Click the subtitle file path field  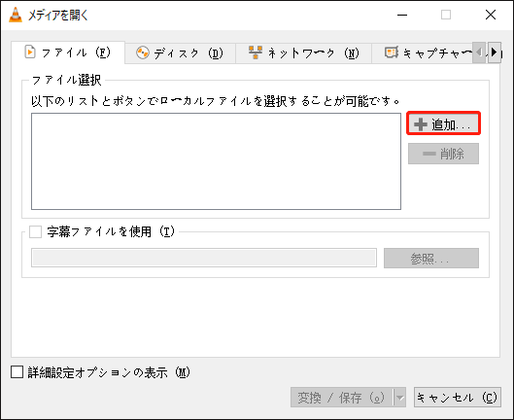pos(204,258)
